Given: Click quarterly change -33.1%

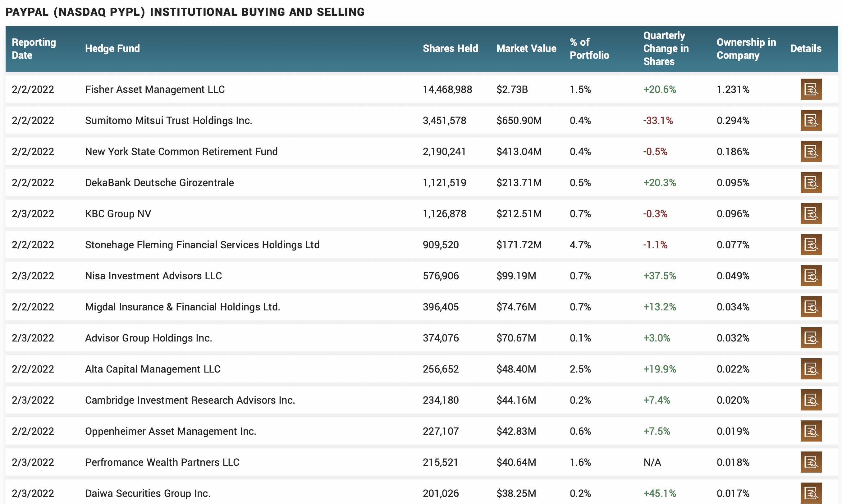Looking at the screenshot, I should tap(658, 120).
